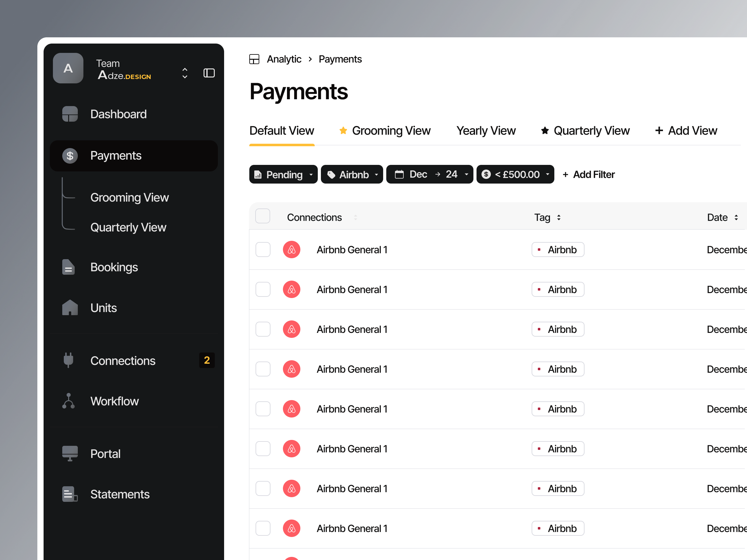The height and width of the screenshot is (560, 747).
Task: Collapse the sidebar using the panel icon
Action: [209, 72]
